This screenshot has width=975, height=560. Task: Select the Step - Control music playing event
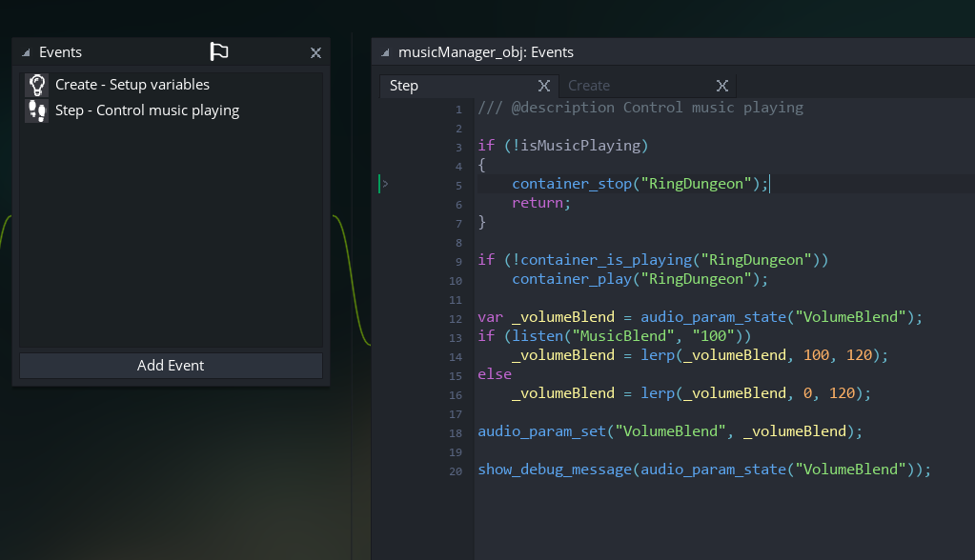click(171, 110)
